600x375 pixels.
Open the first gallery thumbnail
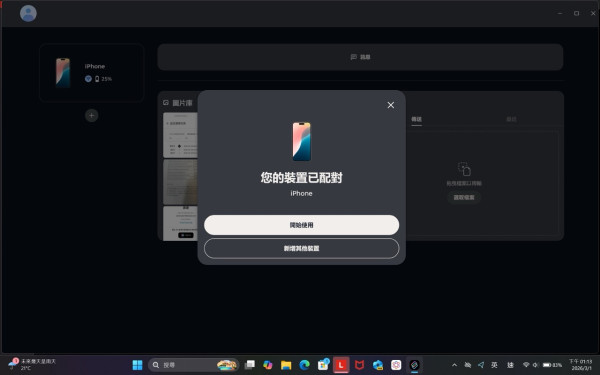point(180,135)
